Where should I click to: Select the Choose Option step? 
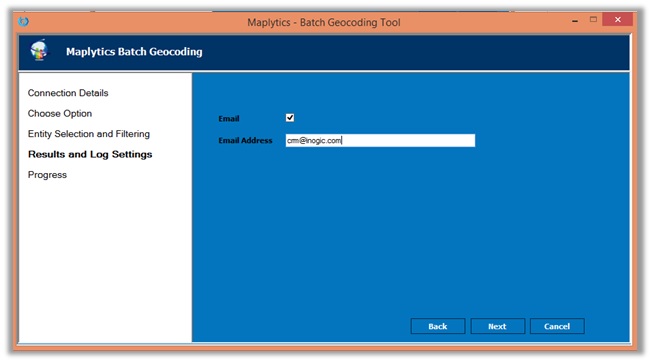click(x=60, y=113)
